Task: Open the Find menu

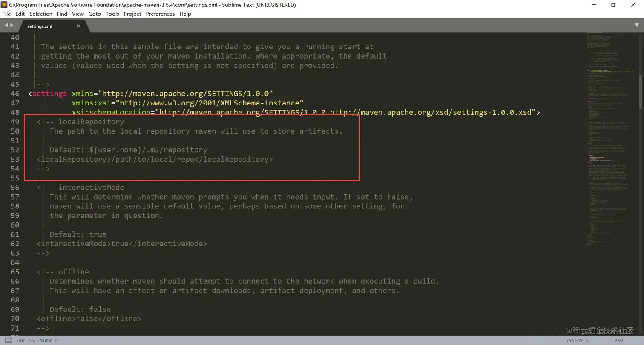Action: [x=62, y=14]
